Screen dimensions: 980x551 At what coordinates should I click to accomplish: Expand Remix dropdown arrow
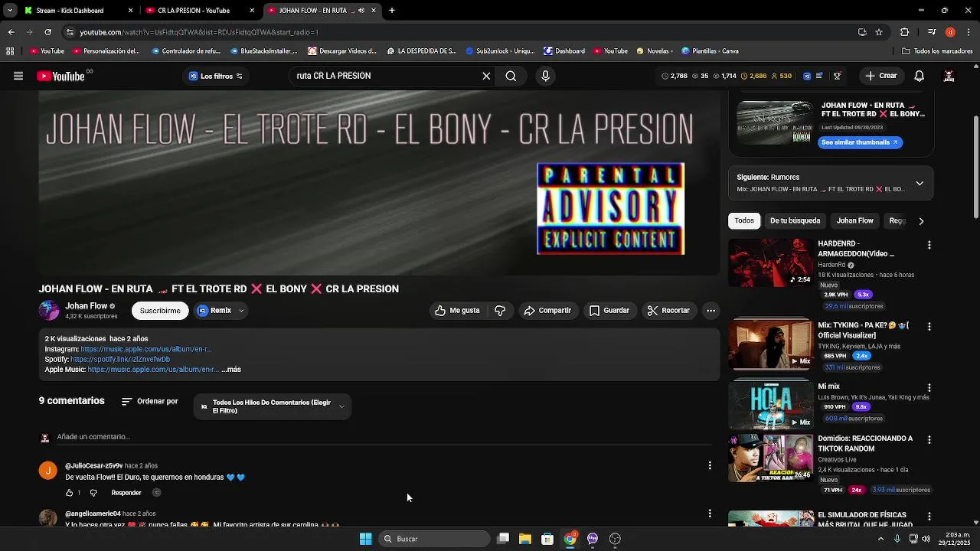click(241, 311)
